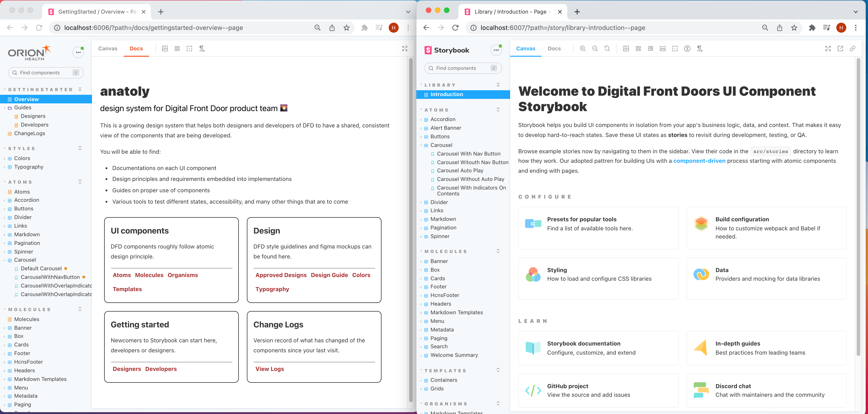Expand all toggle beside ATOMS in left sidebar
Viewport: 868px width, 414px height.
80,182
